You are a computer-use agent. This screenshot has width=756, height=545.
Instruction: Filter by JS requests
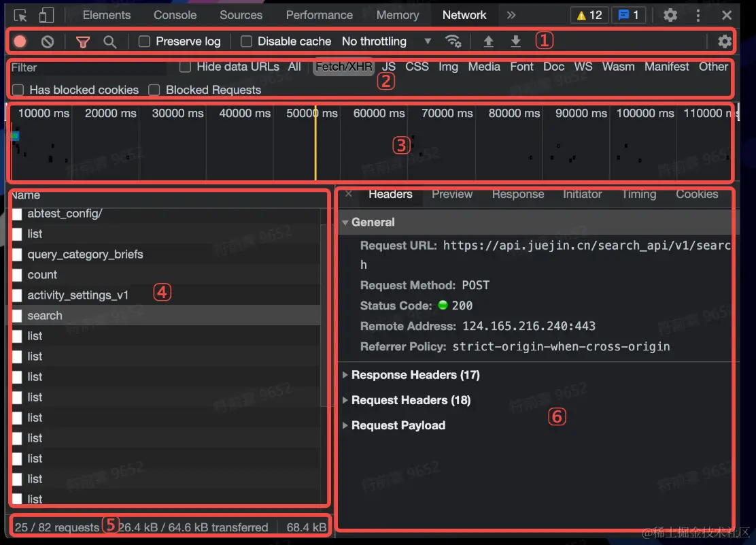point(389,67)
